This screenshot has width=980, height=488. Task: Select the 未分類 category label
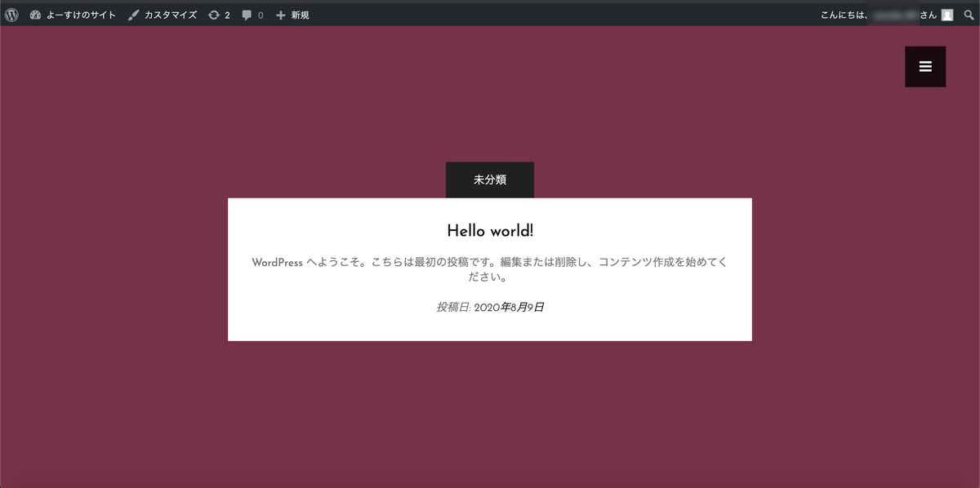click(x=489, y=180)
